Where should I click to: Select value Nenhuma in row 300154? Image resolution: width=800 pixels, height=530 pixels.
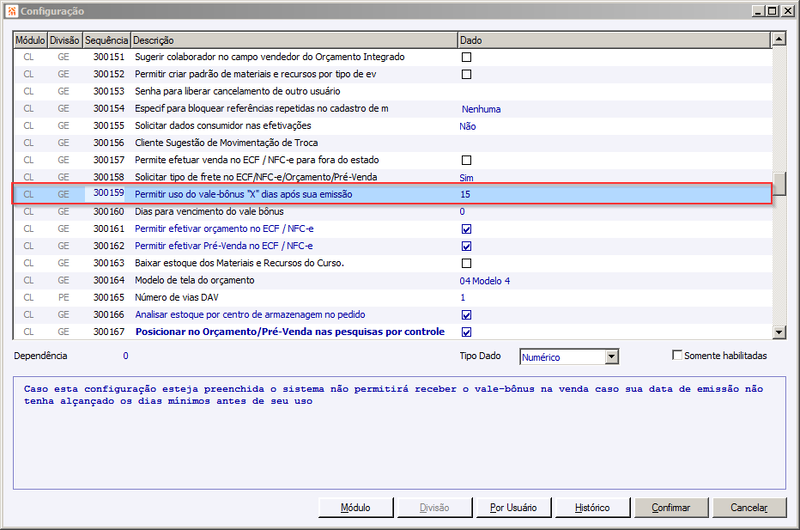481,109
